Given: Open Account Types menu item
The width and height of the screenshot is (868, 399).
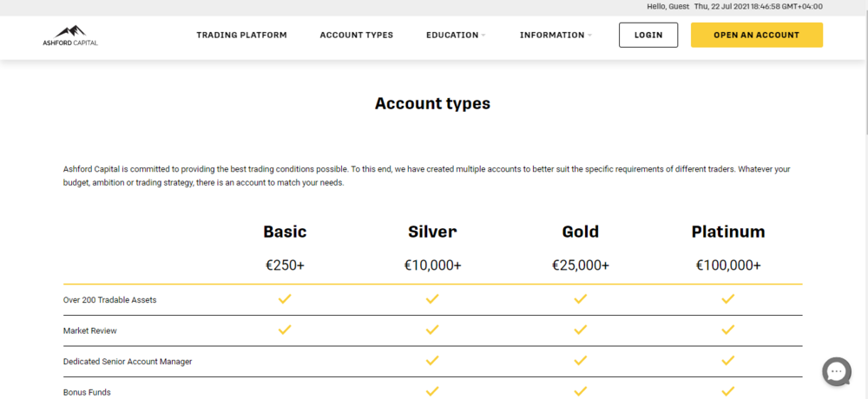Looking at the screenshot, I should [x=356, y=36].
